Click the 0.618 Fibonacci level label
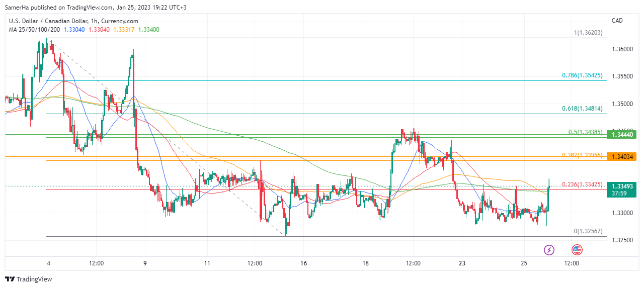The image size is (644, 288). tap(584, 109)
